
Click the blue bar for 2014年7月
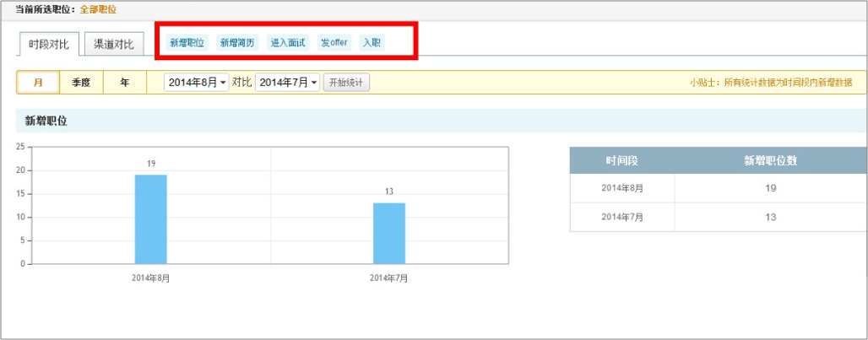click(x=389, y=234)
